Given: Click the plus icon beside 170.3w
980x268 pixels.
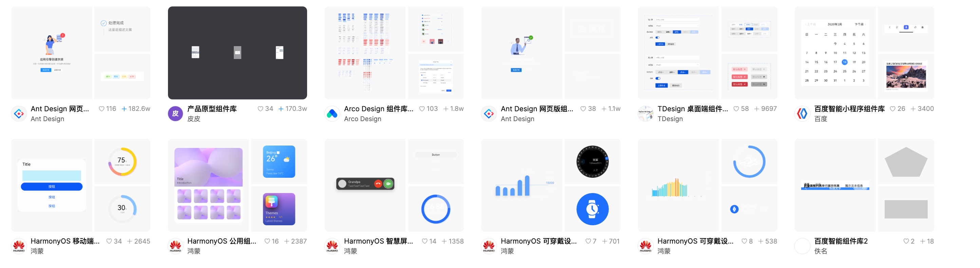Looking at the screenshot, I should [x=281, y=109].
